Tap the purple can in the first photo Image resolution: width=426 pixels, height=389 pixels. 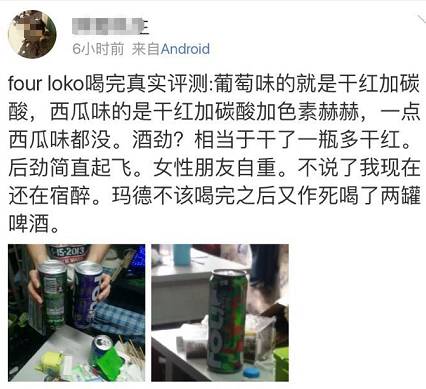tap(88, 294)
